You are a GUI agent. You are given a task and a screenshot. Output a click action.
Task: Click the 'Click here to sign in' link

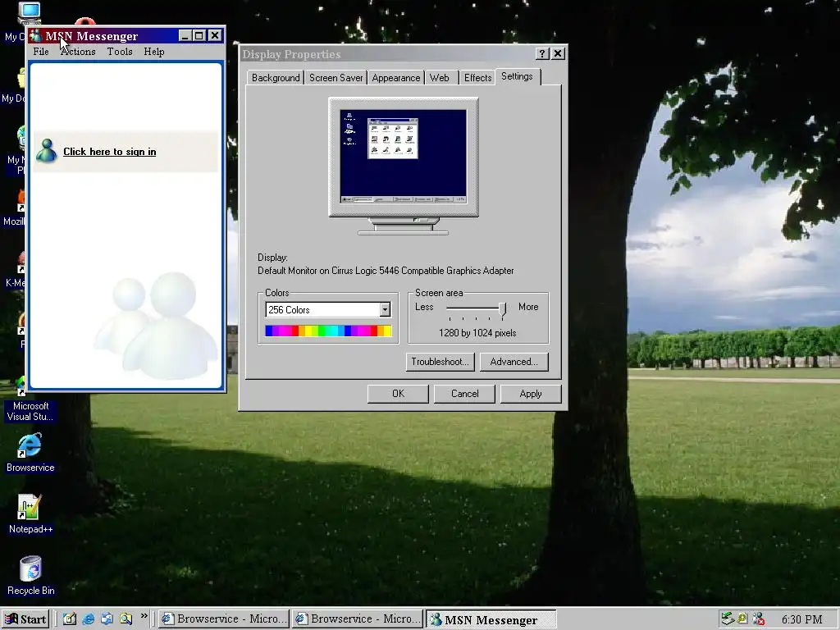[110, 152]
